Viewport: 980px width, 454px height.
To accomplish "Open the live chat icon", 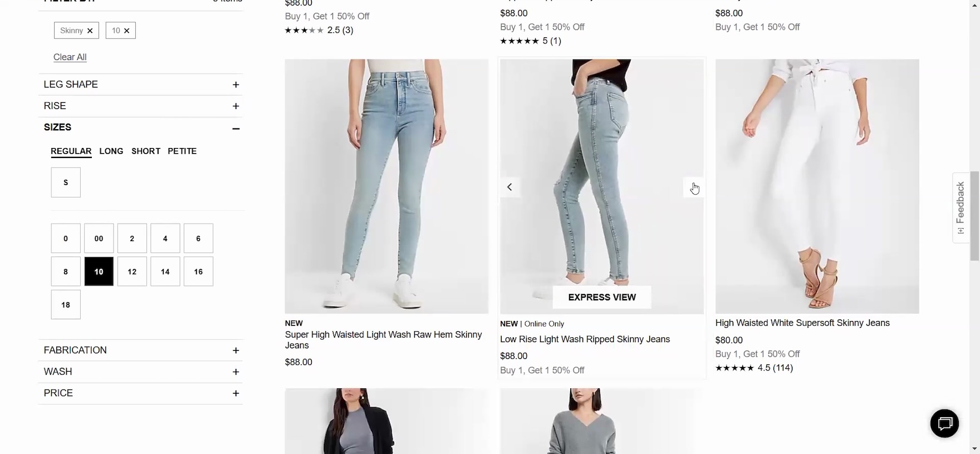I will 944,424.
